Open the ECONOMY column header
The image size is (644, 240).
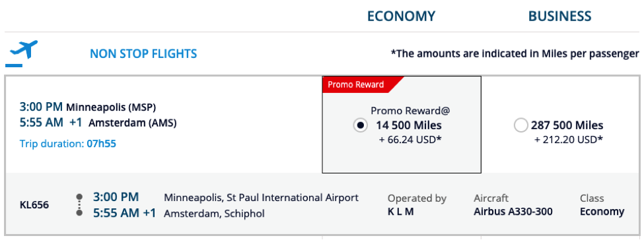pos(402,16)
